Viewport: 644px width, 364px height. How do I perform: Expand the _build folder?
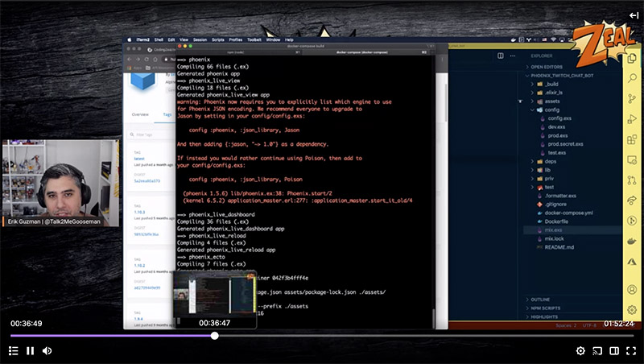pyautogui.click(x=551, y=84)
